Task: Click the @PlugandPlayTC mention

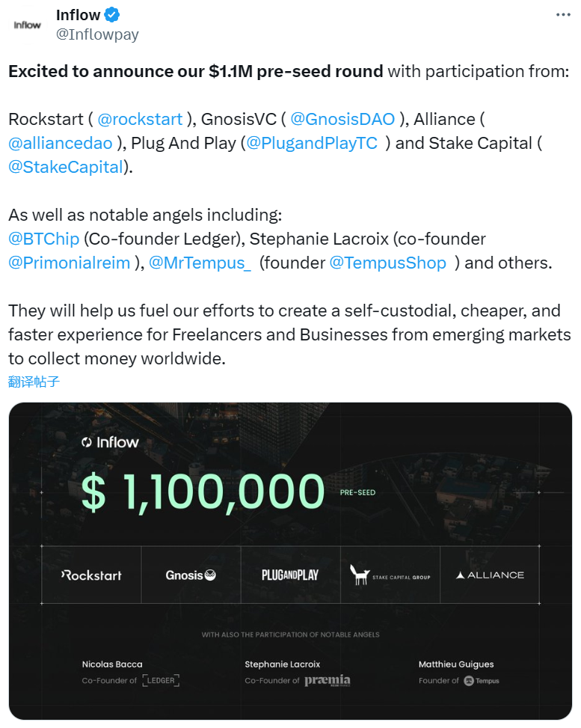Action: point(312,143)
